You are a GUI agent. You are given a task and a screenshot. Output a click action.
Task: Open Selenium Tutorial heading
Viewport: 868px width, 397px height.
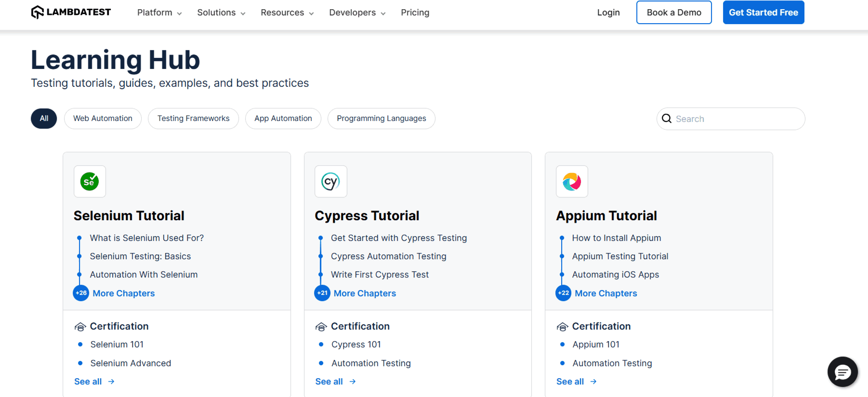[129, 216]
